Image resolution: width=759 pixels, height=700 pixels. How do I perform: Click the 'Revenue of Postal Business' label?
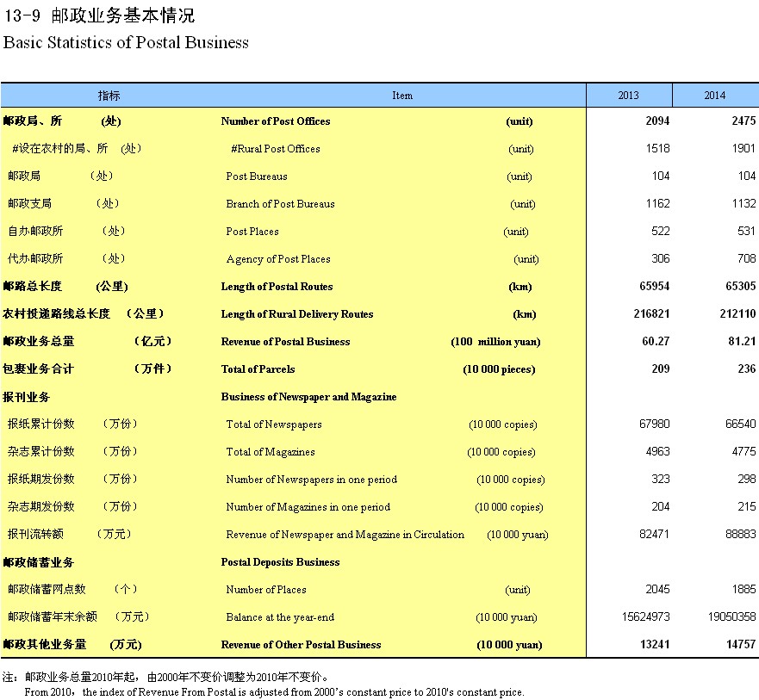(x=285, y=342)
